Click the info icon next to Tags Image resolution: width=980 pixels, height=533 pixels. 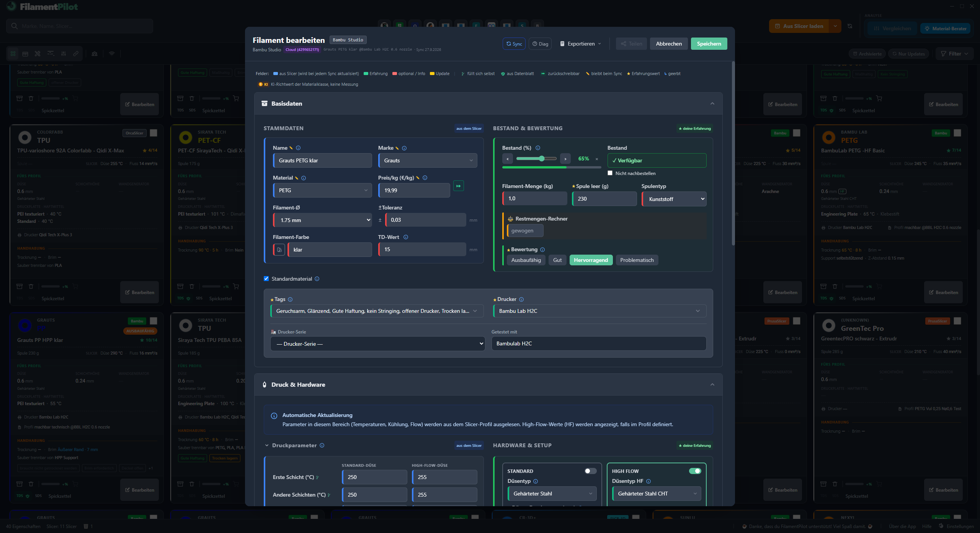coord(290,299)
